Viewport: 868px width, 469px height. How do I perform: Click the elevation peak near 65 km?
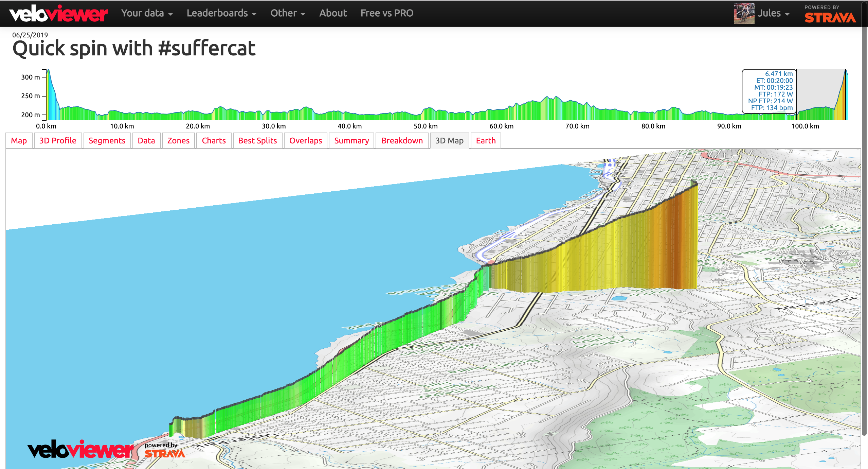552,109
